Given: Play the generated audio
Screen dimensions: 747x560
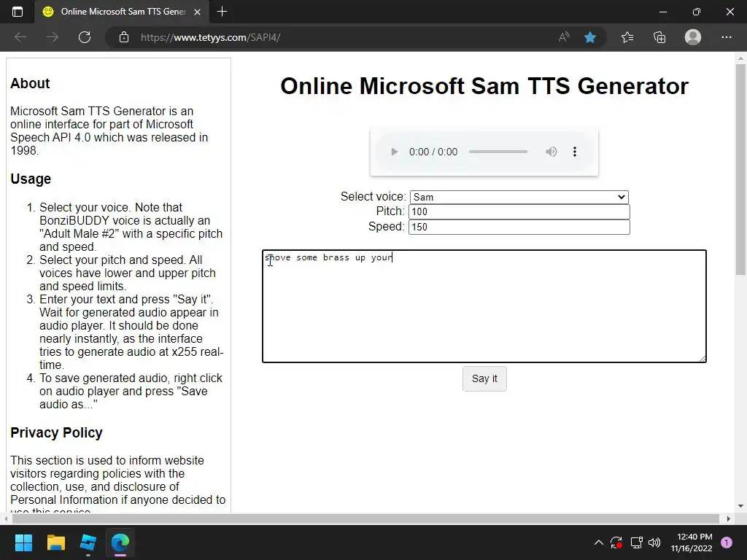Looking at the screenshot, I should tap(394, 152).
